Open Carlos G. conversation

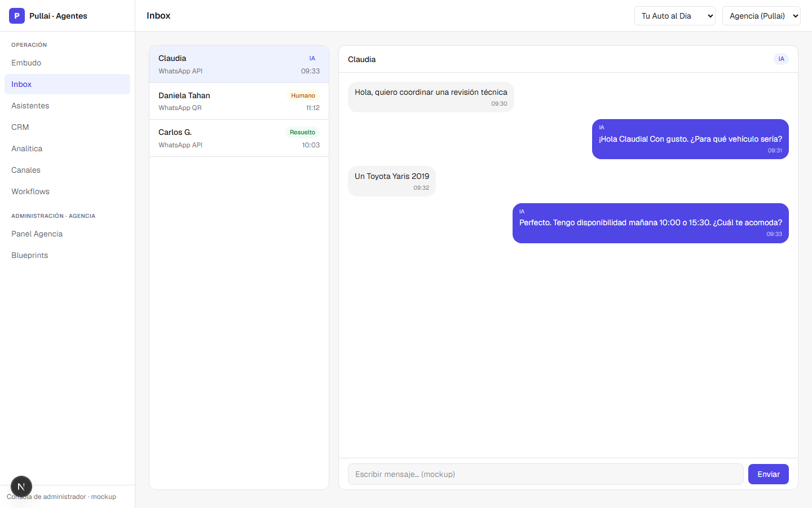click(239, 138)
